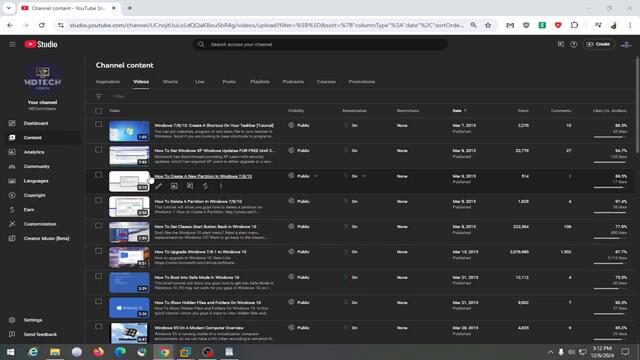This screenshot has width=640, height=360.
Task: Click Send feedback in the sidebar
Action: [x=40, y=334]
